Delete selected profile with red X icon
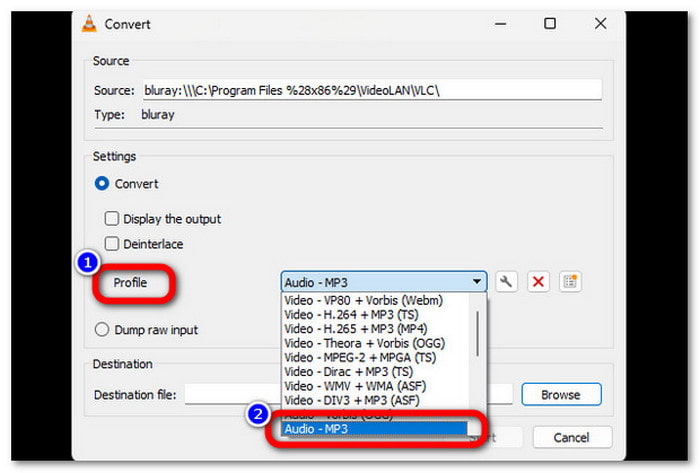The width and height of the screenshot is (700, 473). 538,282
